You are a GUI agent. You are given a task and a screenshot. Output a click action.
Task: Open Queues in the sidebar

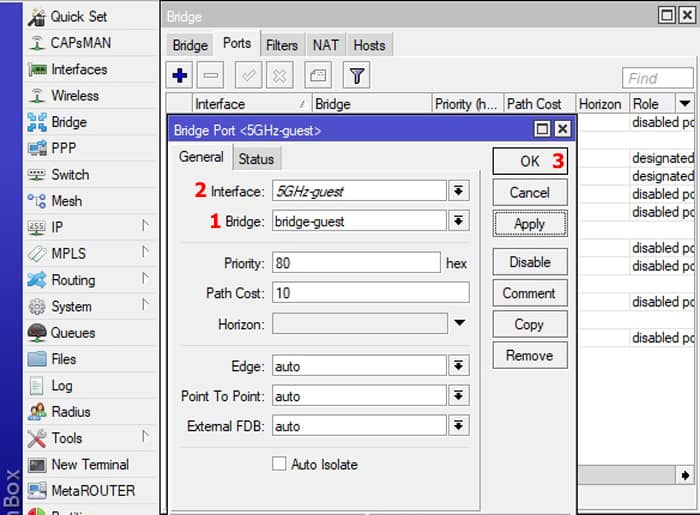(x=91, y=332)
